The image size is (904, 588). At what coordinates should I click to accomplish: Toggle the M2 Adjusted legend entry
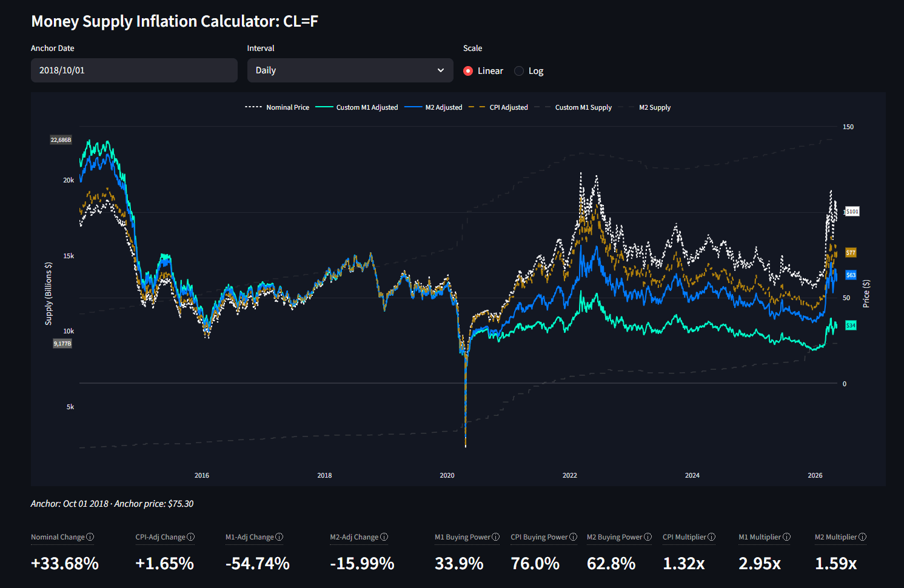pyautogui.click(x=434, y=107)
